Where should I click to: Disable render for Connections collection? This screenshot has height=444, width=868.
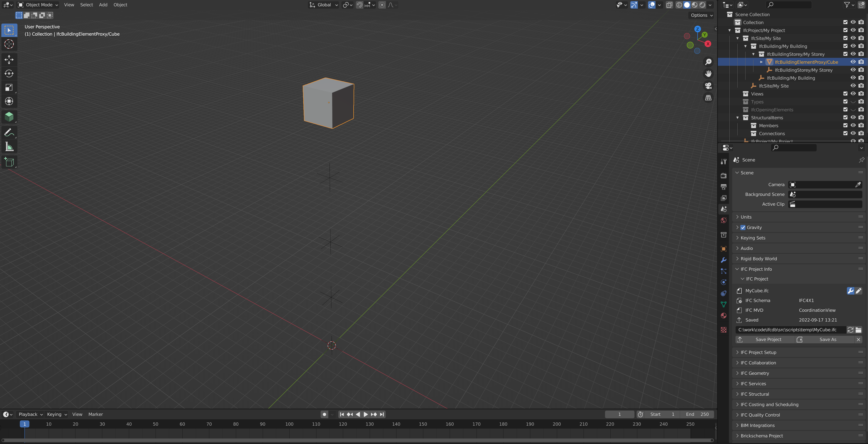click(861, 133)
